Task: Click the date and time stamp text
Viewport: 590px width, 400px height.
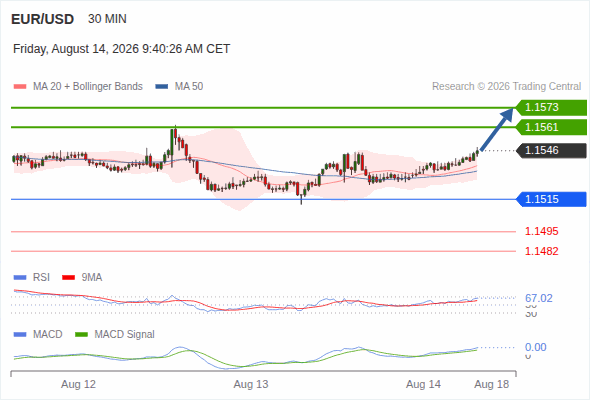Action: pos(122,49)
